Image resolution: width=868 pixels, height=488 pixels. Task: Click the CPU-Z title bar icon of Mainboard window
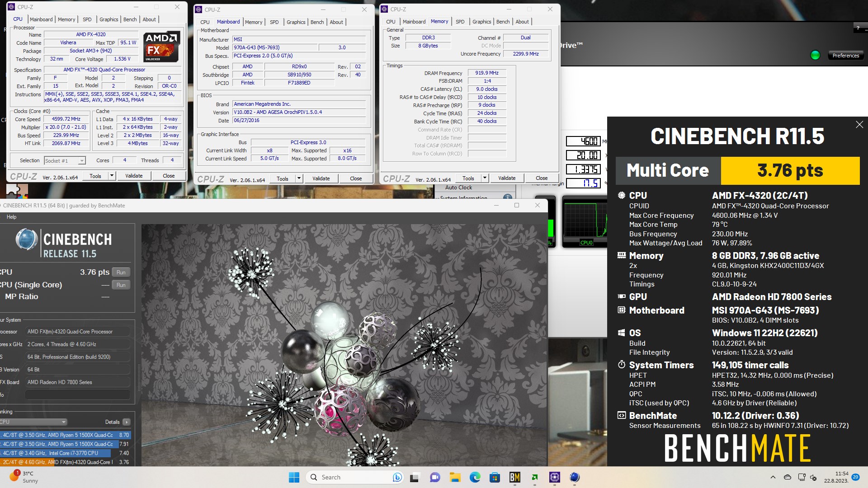pyautogui.click(x=198, y=9)
